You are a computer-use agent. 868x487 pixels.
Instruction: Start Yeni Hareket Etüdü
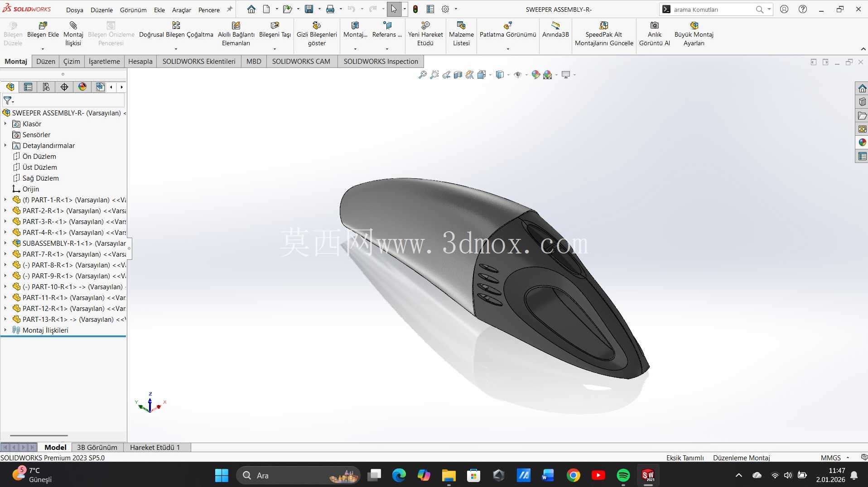[x=425, y=34]
